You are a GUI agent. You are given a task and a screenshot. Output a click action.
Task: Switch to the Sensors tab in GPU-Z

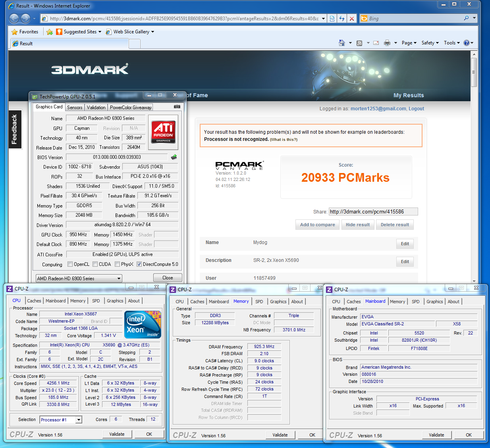coord(75,108)
